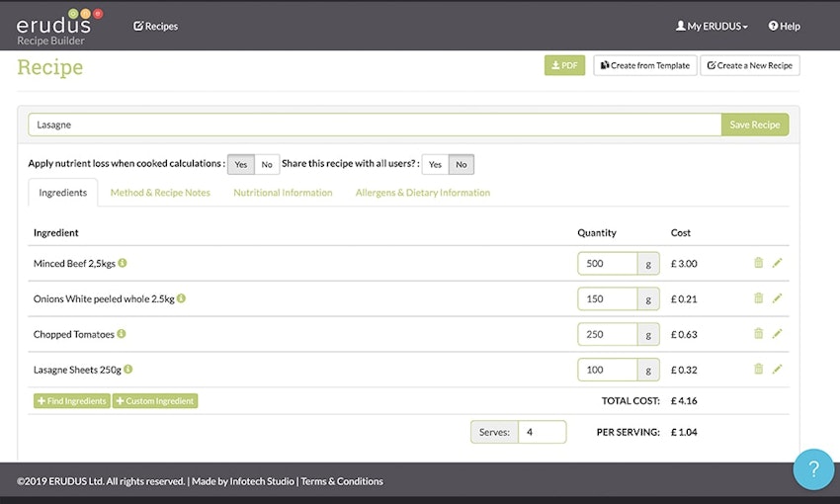
Task: Click the Minced Beef quantity field
Action: click(608, 264)
